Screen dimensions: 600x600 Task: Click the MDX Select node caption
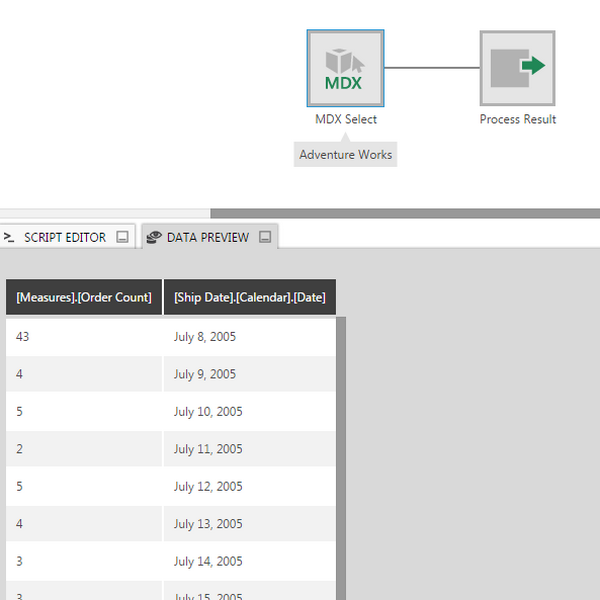pos(345,119)
